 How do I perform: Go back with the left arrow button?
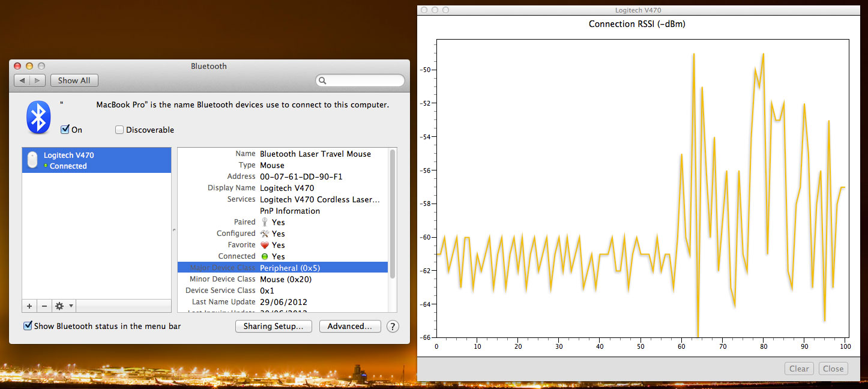coord(22,80)
